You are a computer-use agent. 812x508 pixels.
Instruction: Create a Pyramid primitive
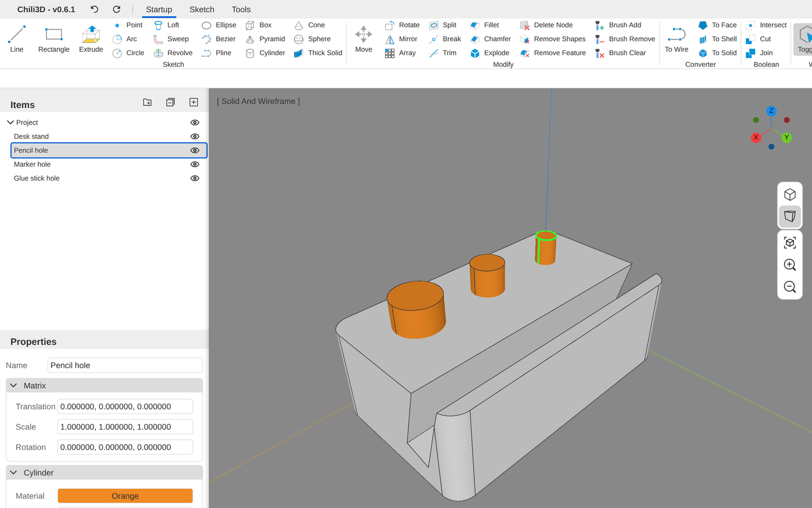point(265,39)
